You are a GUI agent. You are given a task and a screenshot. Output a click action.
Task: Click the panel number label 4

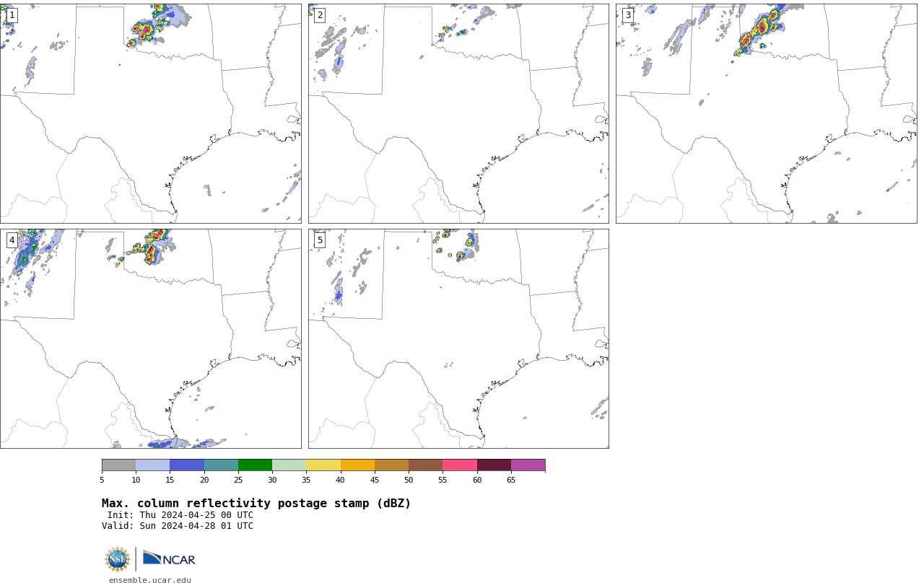[x=12, y=240]
